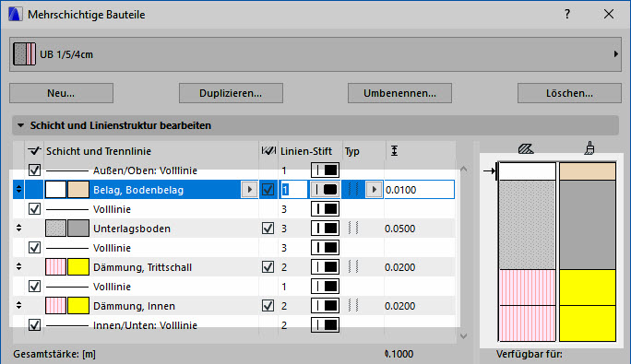
Task: Click the layer list scroll up arrow
Action: point(464,170)
